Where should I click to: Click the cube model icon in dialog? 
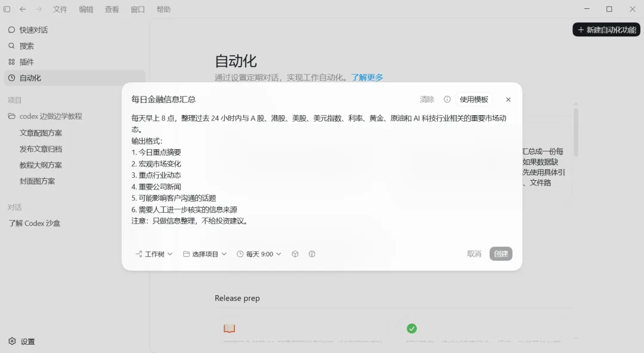[x=295, y=254]
